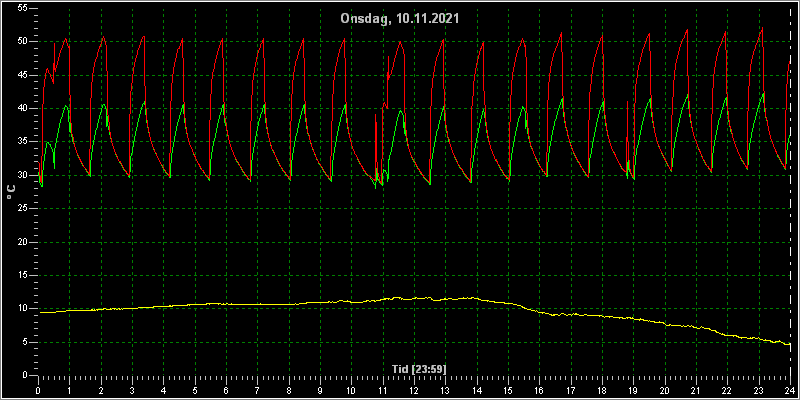Click the 10 value on temperature axis

21,309
